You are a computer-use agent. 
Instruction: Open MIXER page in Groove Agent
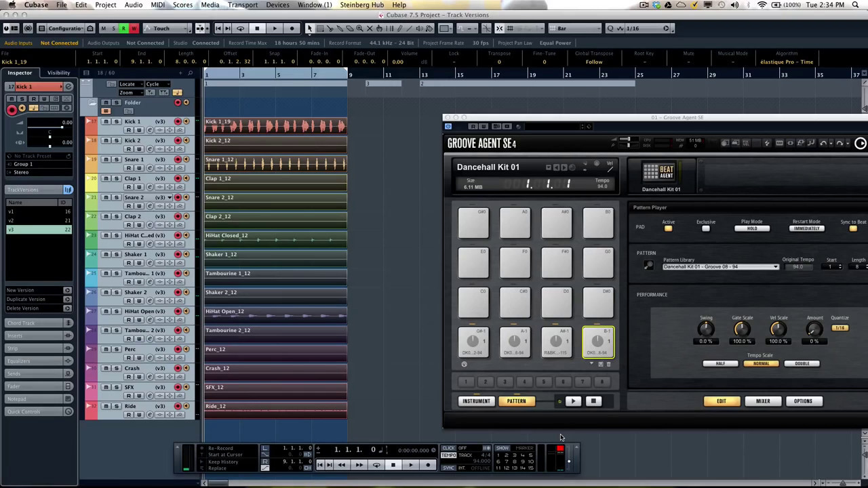coord(763,401)
